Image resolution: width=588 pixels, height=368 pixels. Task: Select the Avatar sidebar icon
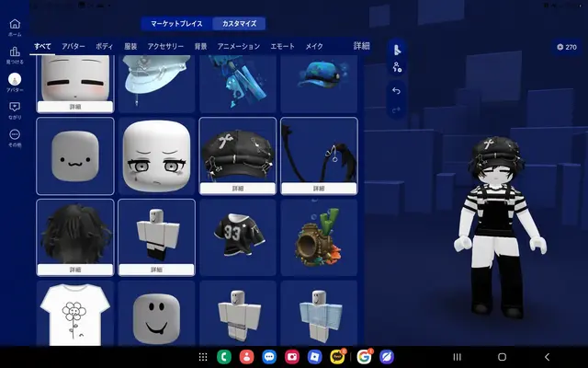15,79
